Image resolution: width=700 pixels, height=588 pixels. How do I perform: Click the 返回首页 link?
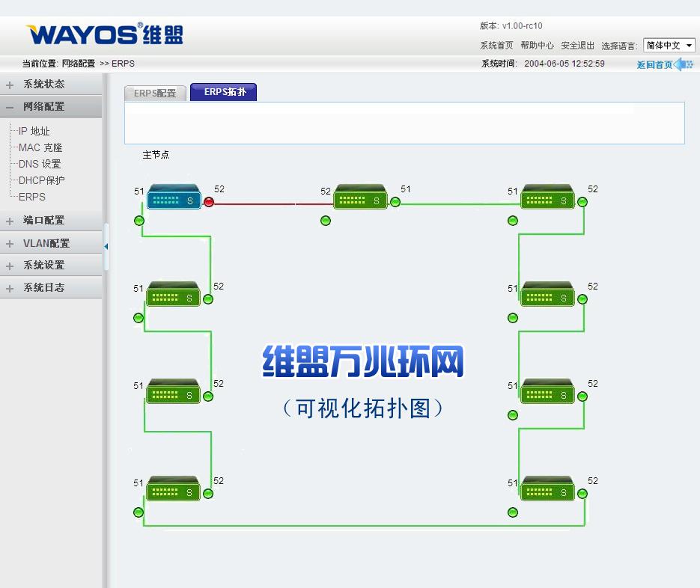tap(654, 65)
